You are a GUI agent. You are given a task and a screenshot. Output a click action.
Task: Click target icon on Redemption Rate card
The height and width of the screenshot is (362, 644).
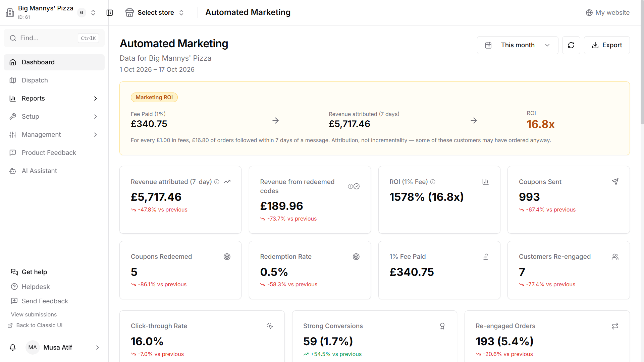click(x=356, y=257)
